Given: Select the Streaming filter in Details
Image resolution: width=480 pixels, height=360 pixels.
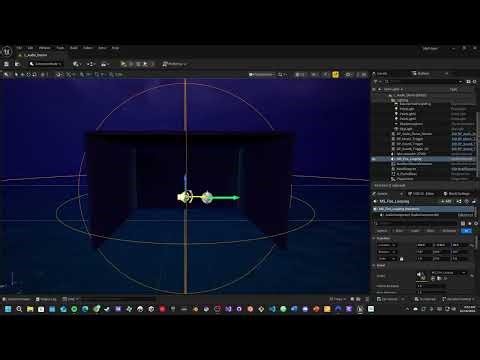Looking at the screenshot, I should pyautogui.click(x=449, y=231).
